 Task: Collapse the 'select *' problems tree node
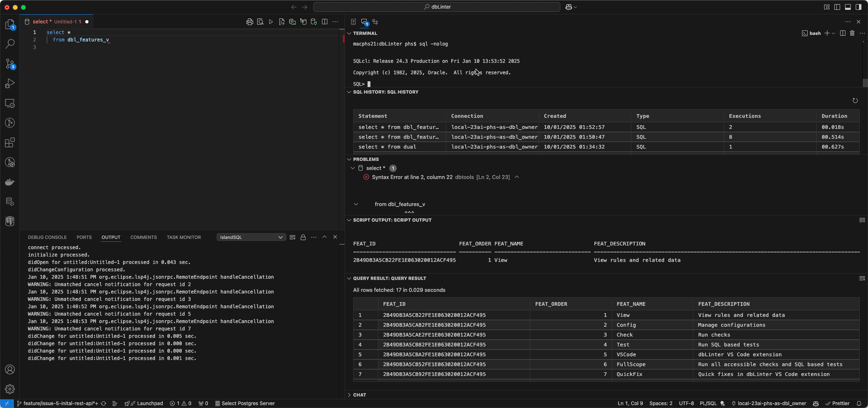pyautogui.click(x=353, y=168)
